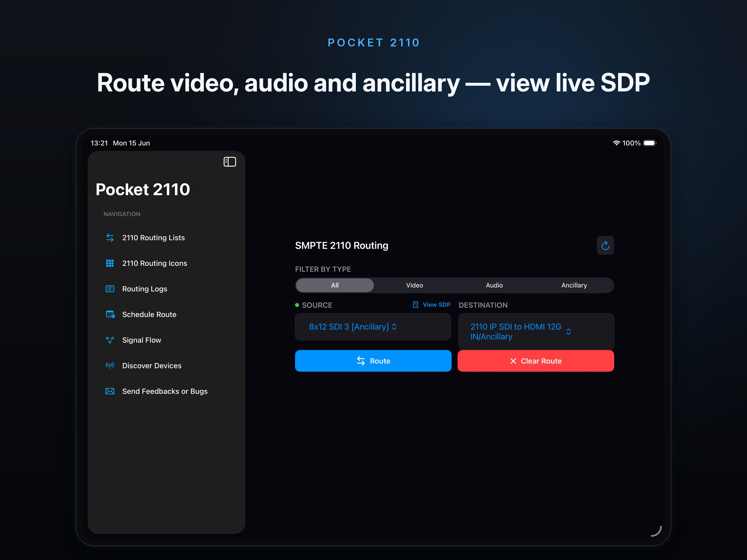The image size is (747, 560).
Task: Open Routing Logs
Action: (x=166, y=289)
